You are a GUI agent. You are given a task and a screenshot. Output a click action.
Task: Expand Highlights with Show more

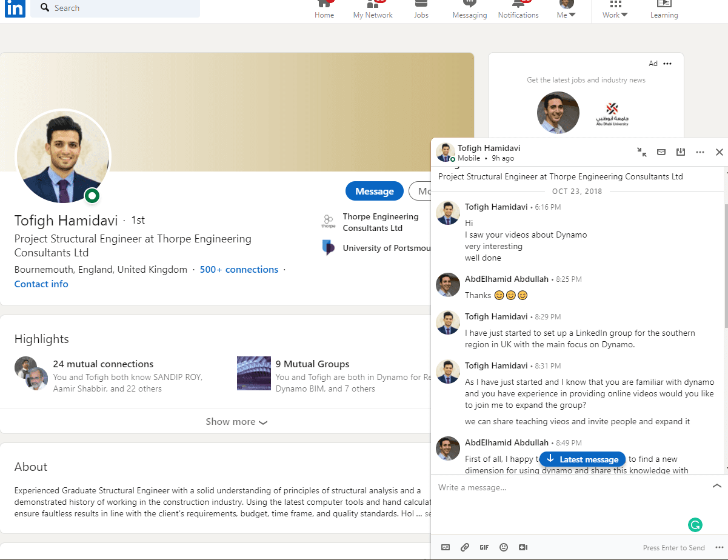(x=236, y=422)
